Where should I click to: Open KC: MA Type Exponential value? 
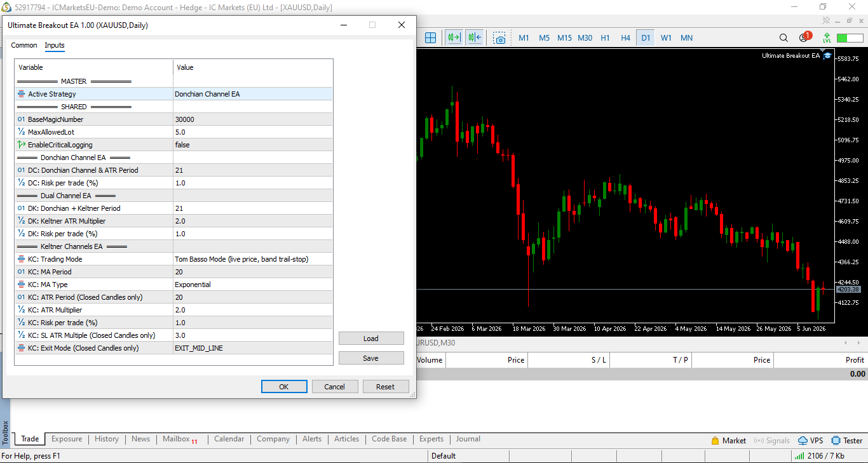(253, 285)
